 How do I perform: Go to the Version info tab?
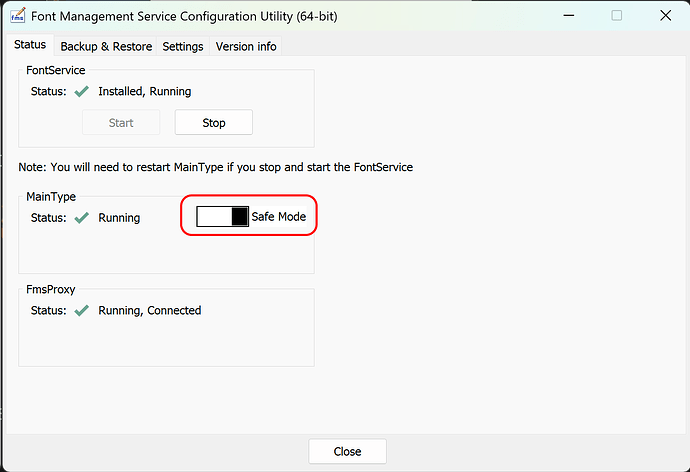(246, 47)
